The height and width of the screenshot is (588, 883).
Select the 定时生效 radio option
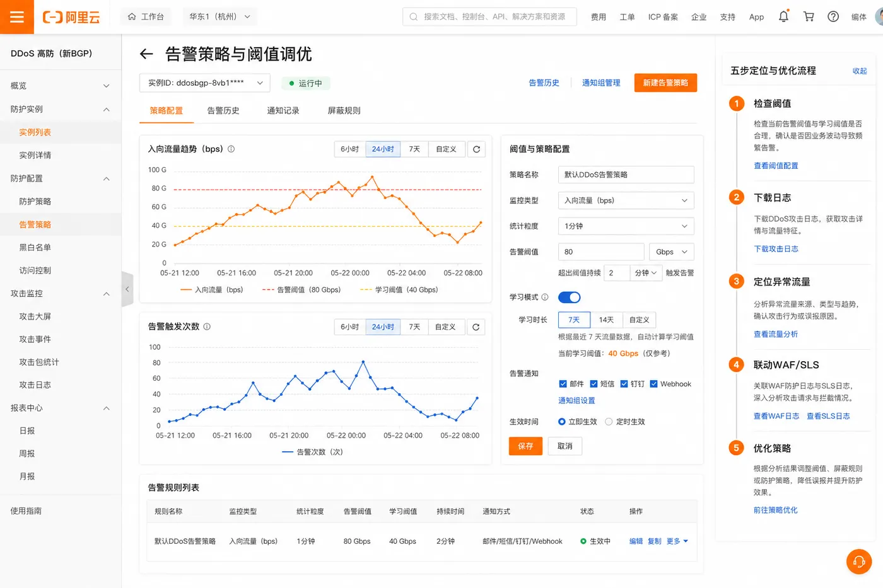pos(609,422)
